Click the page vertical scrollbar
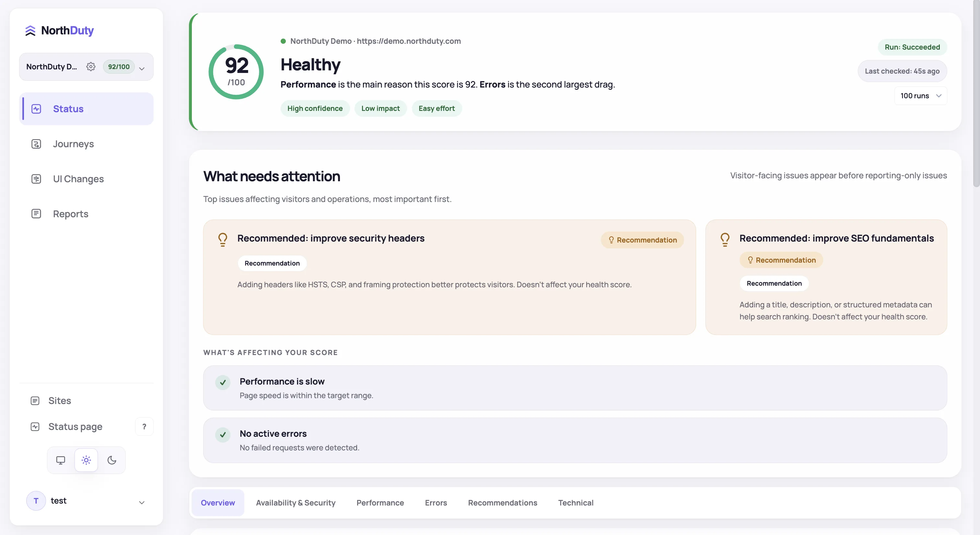This screenshot has height=535, width=980. tap(976, 94)
